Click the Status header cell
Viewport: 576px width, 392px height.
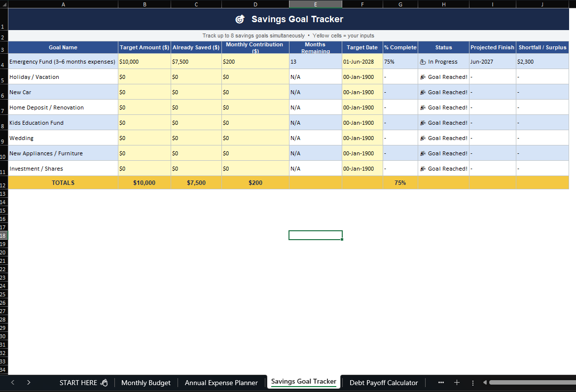click(x=443, y=47)
